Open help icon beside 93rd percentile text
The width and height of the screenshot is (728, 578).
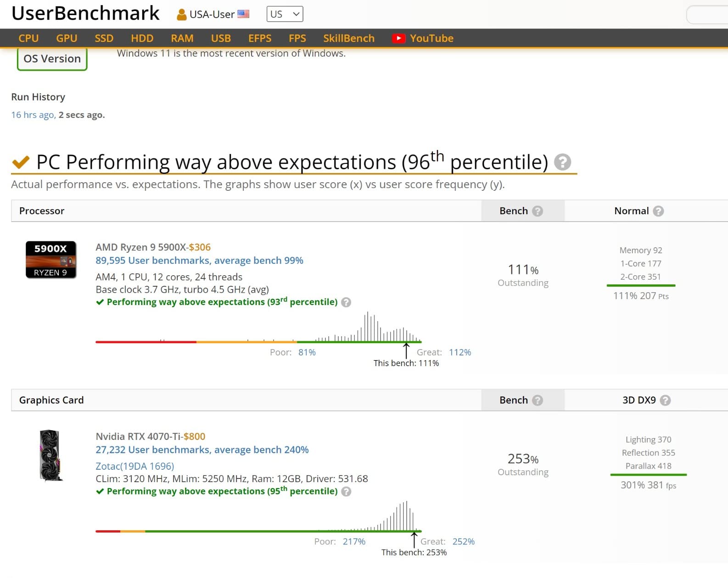346,302
